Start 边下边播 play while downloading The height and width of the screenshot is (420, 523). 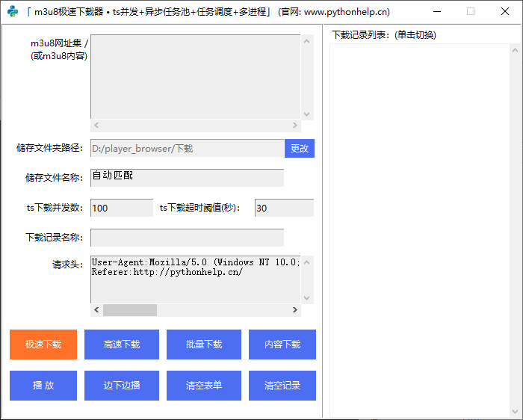click(122, 386)
